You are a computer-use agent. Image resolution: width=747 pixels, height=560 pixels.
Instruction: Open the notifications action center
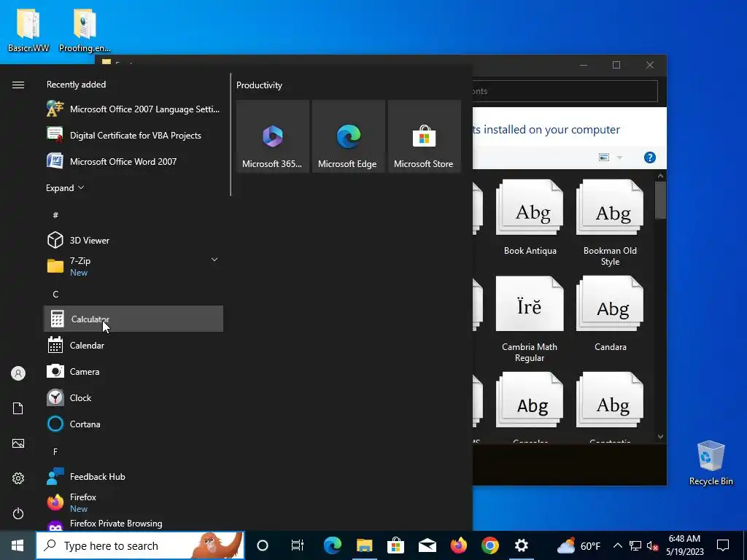coord(723,545)
